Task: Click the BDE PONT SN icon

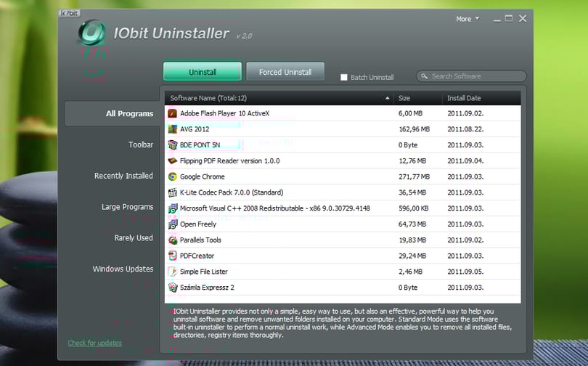Action: 173,145
